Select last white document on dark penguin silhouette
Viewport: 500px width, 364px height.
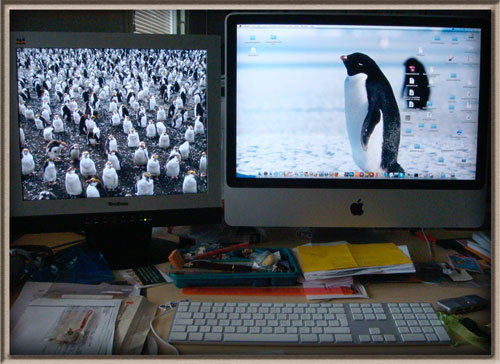pyautogui.click(x=412, y=104)
